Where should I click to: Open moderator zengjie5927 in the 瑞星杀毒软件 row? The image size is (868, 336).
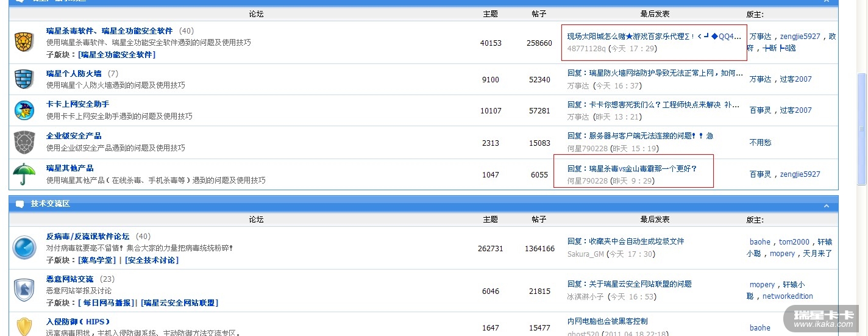click(800, 37)
